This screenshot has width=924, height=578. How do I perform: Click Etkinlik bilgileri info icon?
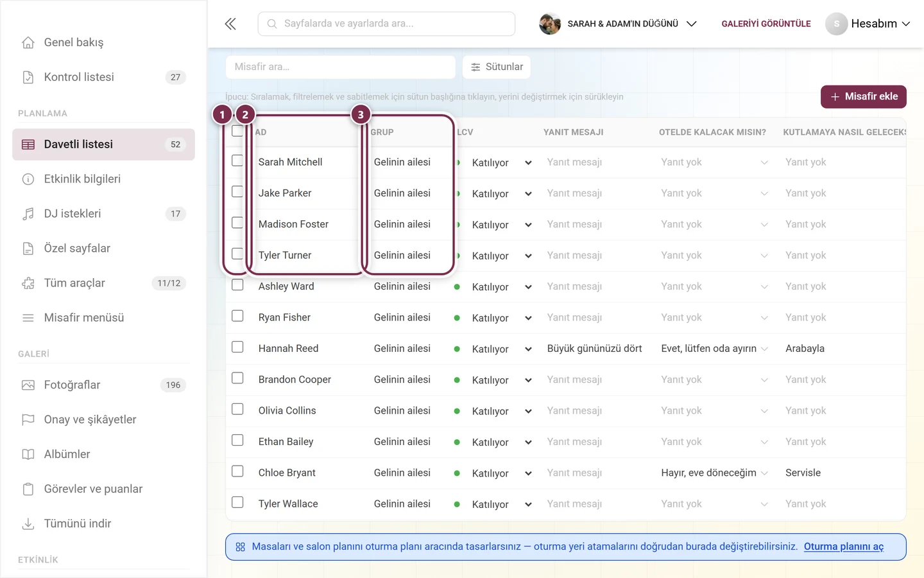tap(28, 179)
